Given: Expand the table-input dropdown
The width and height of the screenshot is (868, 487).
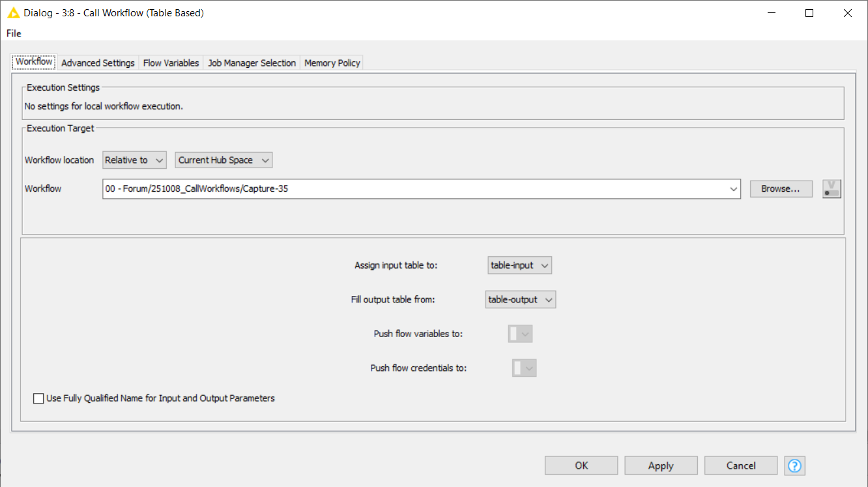Looking at the screenshot, I should [x=520, y=265].
